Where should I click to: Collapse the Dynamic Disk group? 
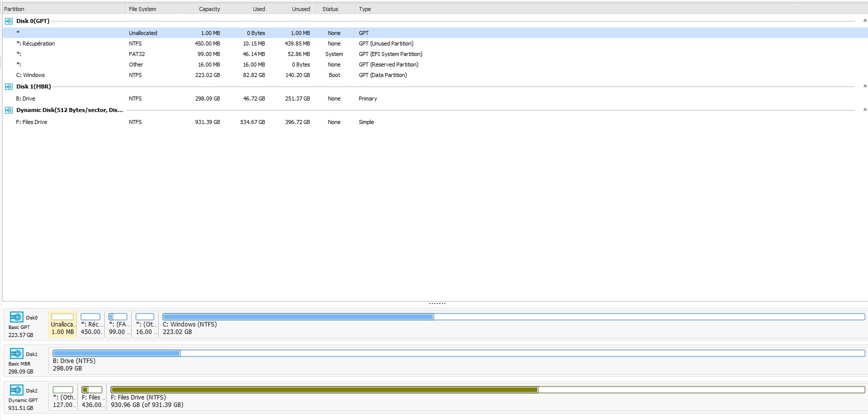point(865,110)
